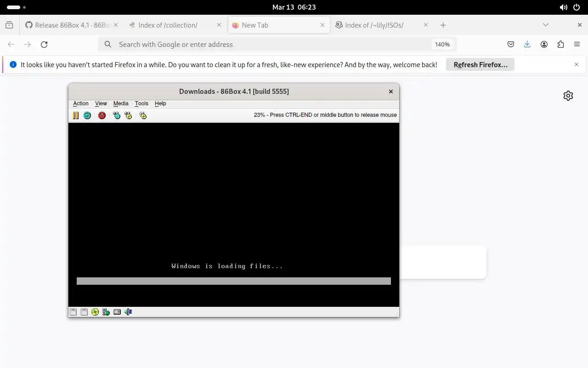
Task: Open the GNOME Activities overview pill
Action: tap(17, 7)
